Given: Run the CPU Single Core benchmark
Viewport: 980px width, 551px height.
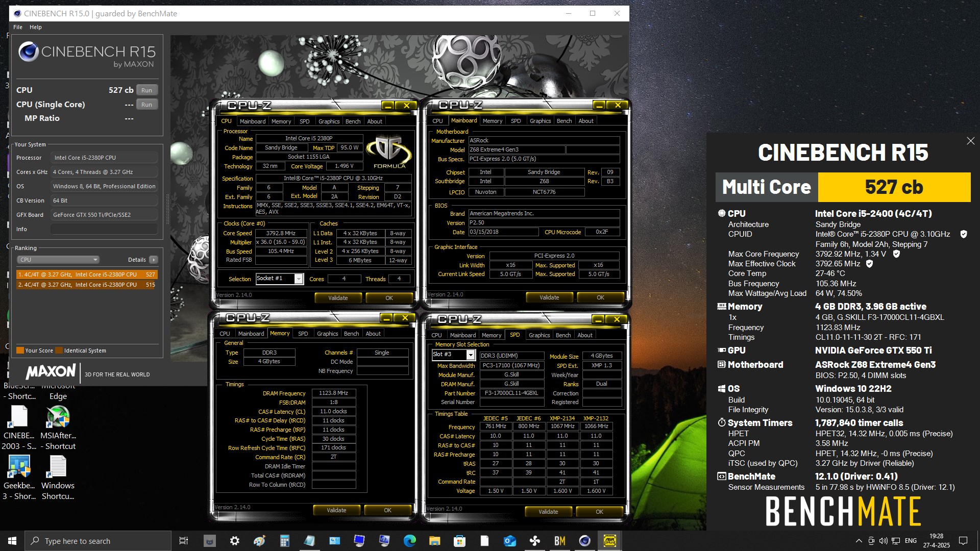Looking at the screenshot, I should click(x=147, y=105).
